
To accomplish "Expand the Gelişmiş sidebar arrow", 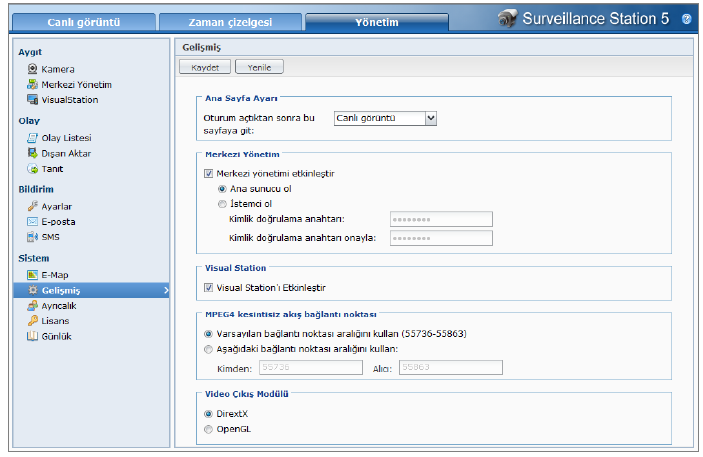I will point(163,290).
